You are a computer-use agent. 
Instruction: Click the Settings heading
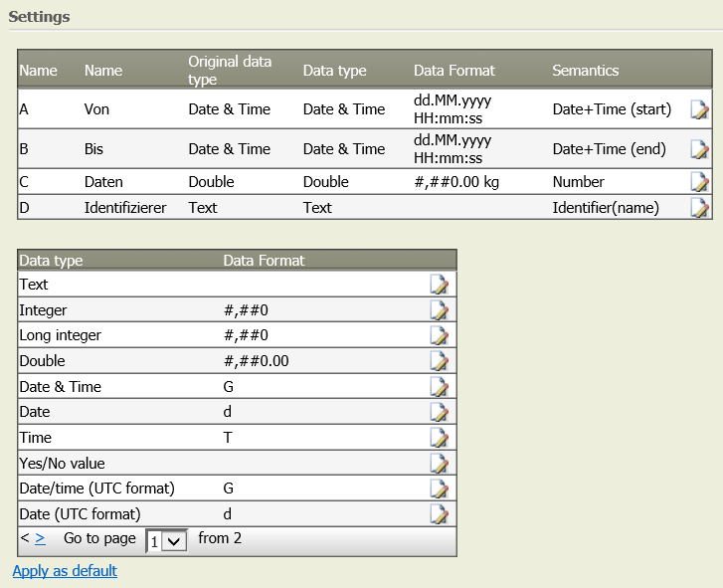point(39,17)
